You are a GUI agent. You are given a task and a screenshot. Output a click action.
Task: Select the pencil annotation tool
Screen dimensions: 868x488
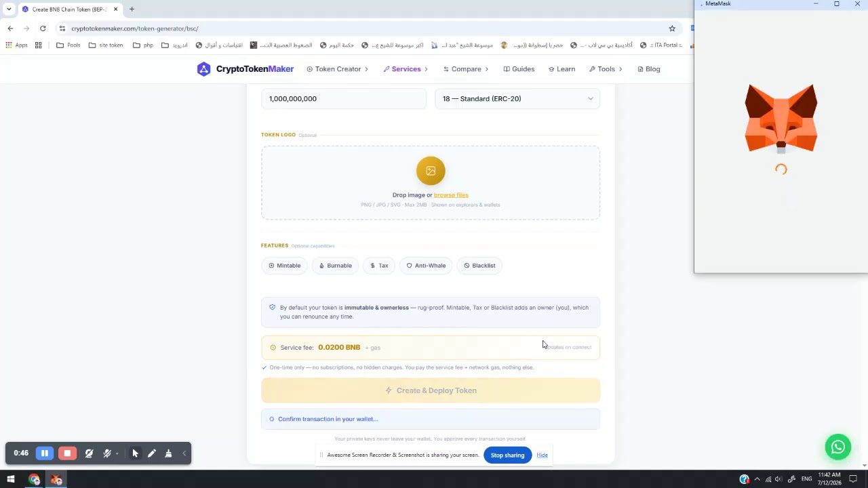pyautogui.click(x=152, y=453)
